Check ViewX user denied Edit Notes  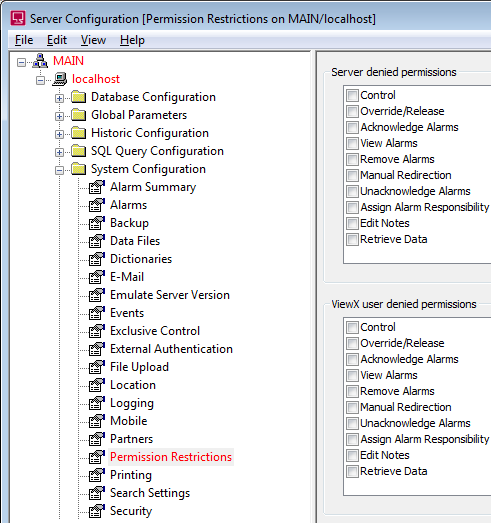[x=352, y=456]
